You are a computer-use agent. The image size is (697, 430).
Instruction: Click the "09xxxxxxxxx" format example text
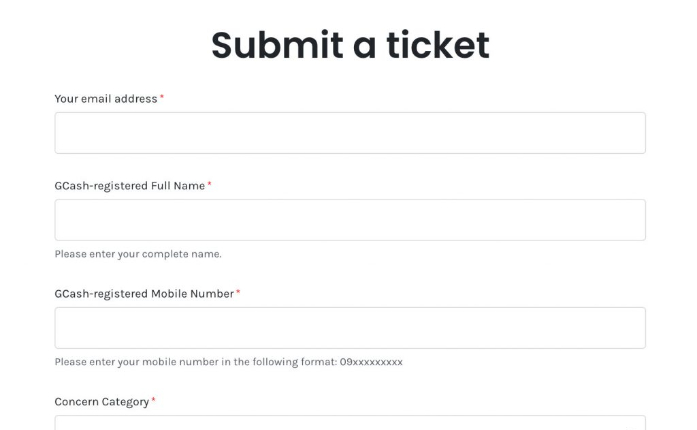[371, 362]
